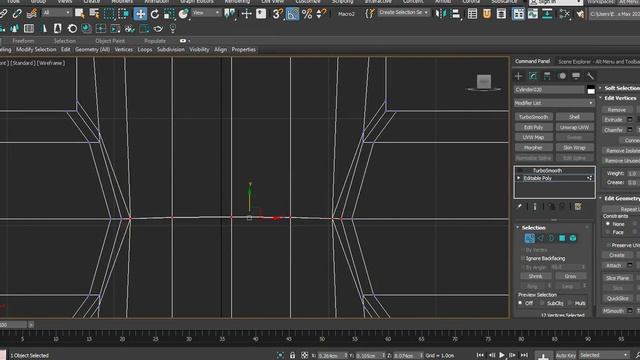Open Modify Selection ribbon menu

[36, 50]
